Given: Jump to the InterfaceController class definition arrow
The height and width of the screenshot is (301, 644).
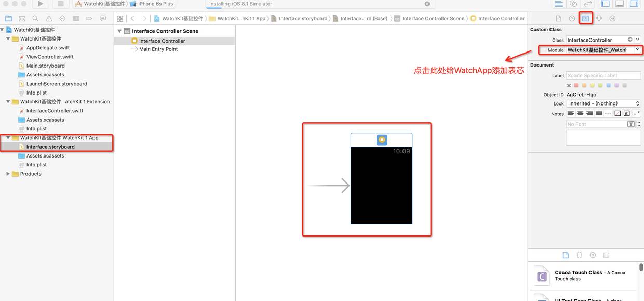Looking at the screenshot, I should point(630,40).
